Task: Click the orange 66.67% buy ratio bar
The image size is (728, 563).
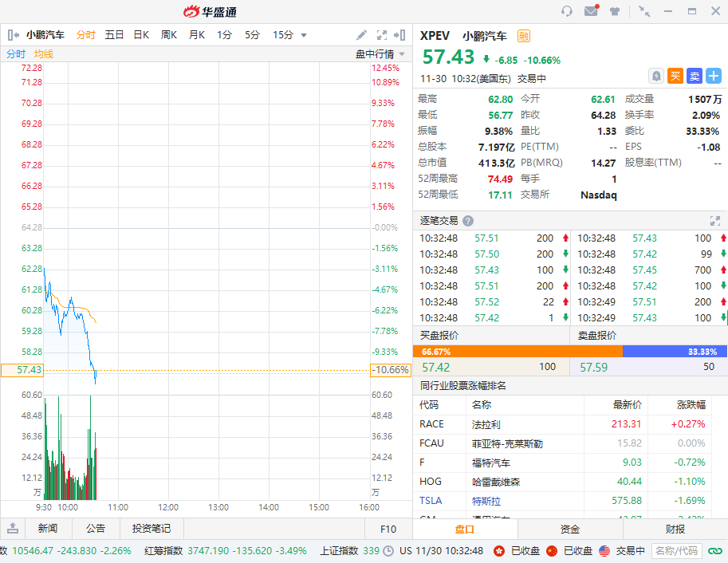Action: [x=517, y=352]
